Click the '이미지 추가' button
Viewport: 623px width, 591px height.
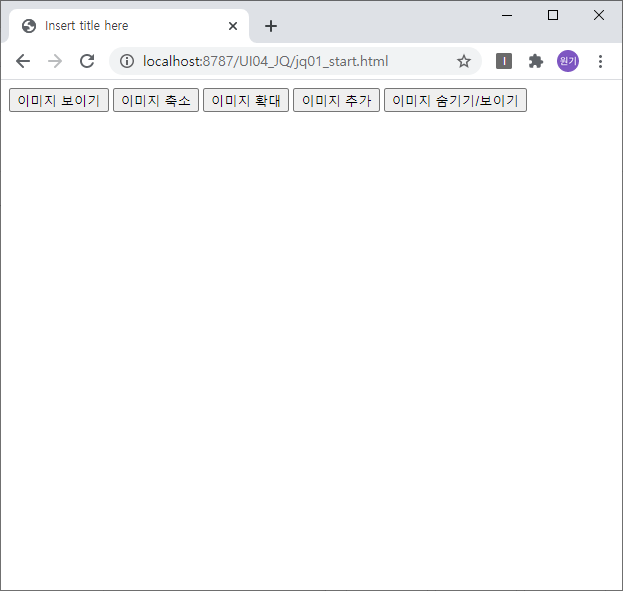pos(337,100)
